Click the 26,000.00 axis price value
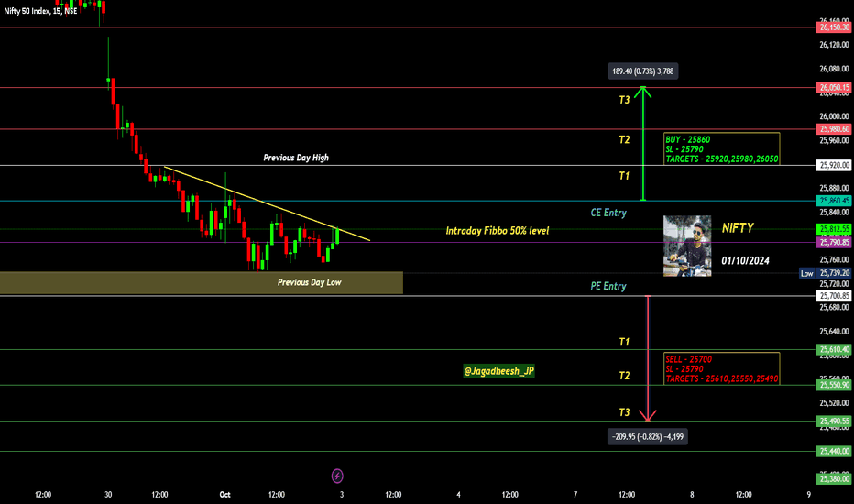Viewport: 854px width, 504px height. pos(834,116)
